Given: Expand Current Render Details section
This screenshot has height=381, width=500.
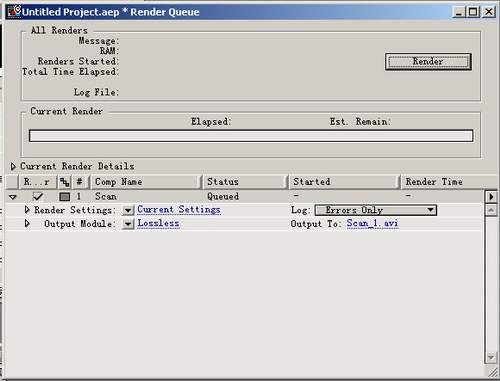Looking at the screenshot, I should [13, 166].
